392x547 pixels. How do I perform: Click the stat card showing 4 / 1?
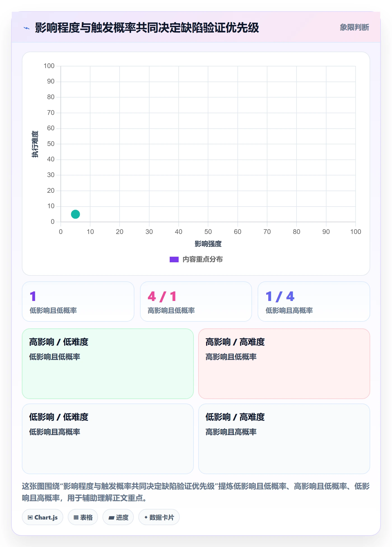(196, 302)
